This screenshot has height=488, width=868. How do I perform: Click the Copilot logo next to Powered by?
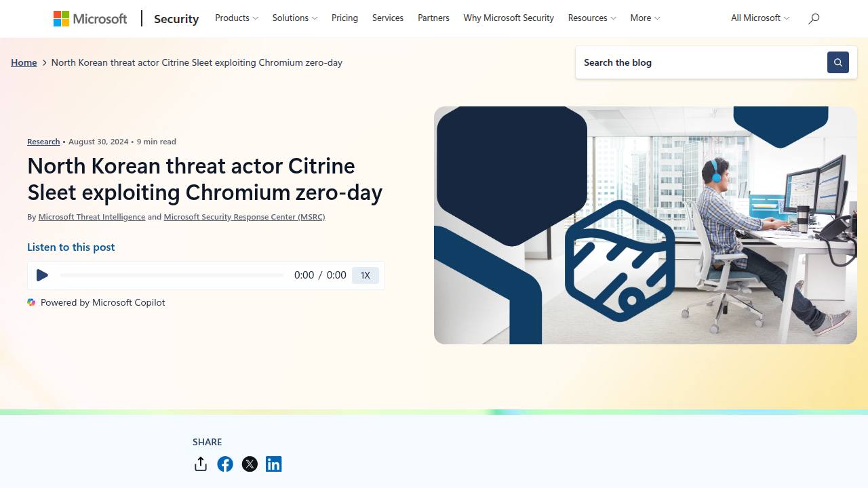click(x=31, y=302)
